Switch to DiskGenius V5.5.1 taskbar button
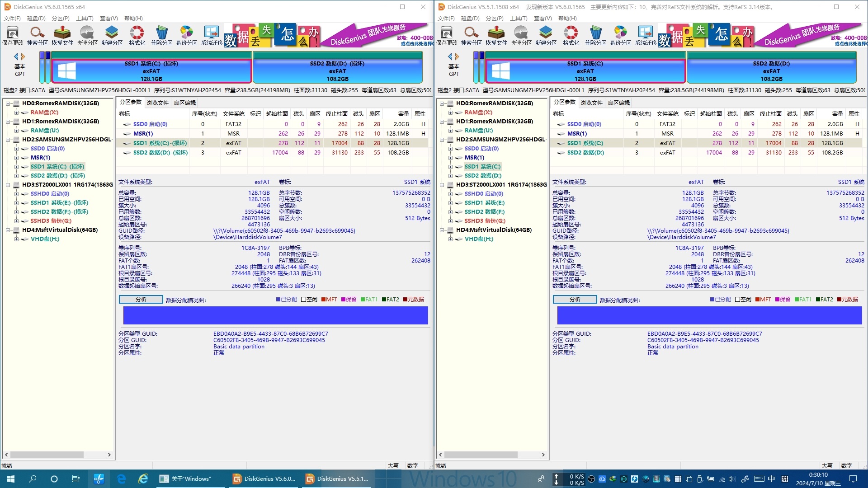The height and width of the screenshot is (488, 868). [337, 479]
